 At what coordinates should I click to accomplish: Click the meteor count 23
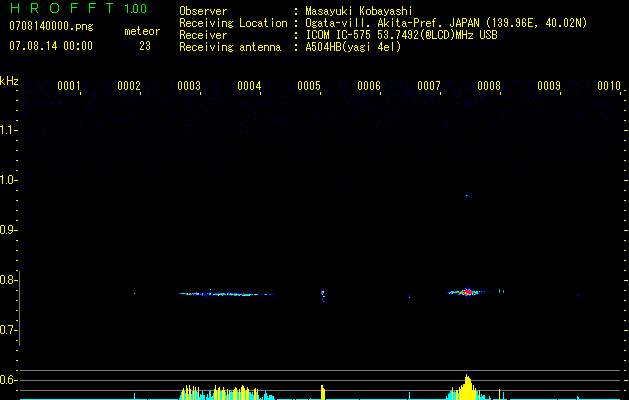[145, 46]
